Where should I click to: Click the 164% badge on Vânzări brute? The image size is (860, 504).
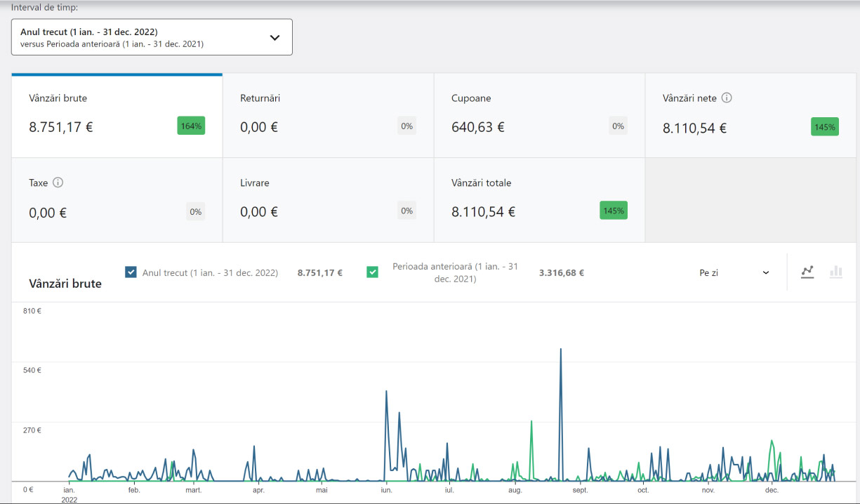[191, 126]
